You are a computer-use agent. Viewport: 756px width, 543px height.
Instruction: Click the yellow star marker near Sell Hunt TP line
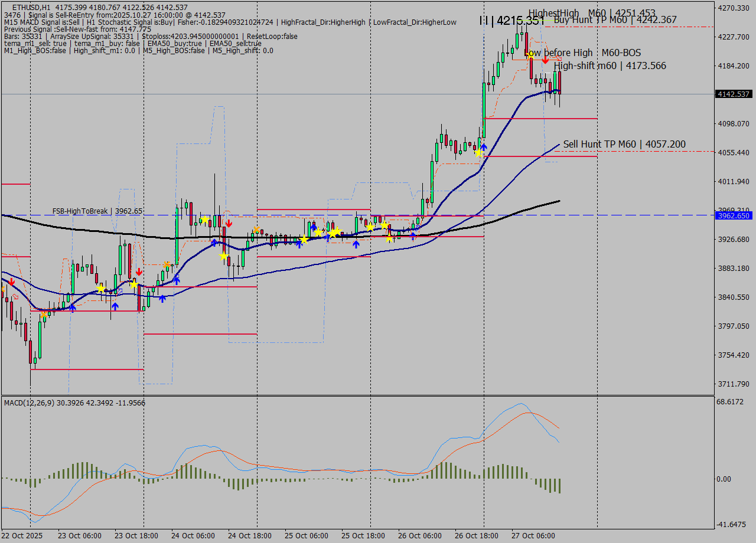click(x=478, y=153)
